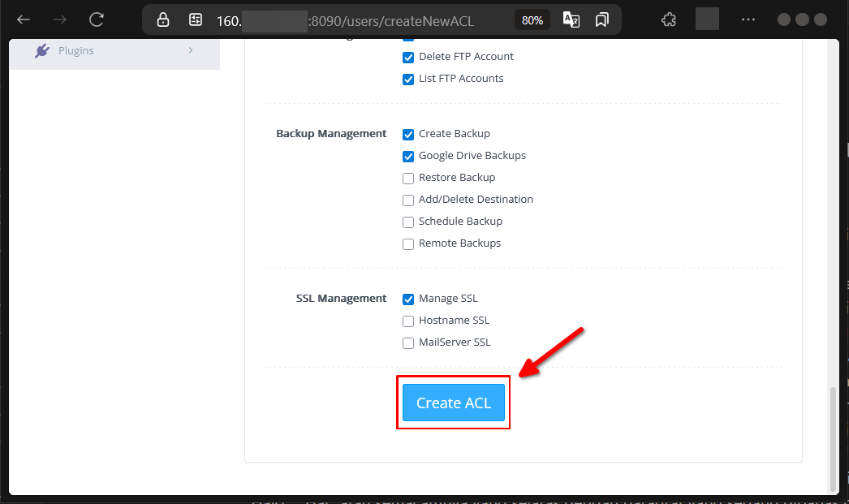Click the bookmarks icon in address bar
The height and width of the screenshot is (504, 849).
(x=602, y=20)
